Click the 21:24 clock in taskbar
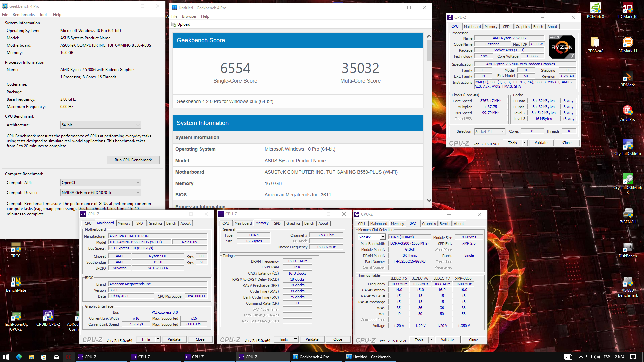The image size is (644, 362). [619, 357]
